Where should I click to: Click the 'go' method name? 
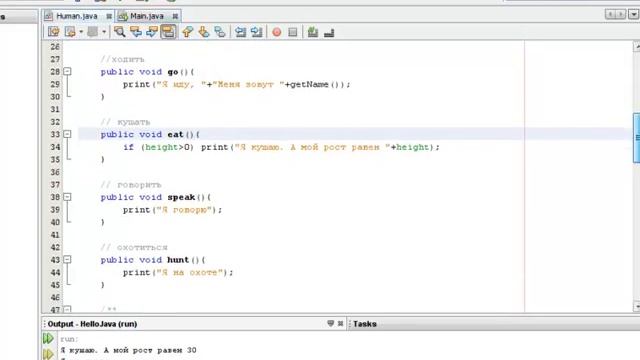(x=173, y=72)
